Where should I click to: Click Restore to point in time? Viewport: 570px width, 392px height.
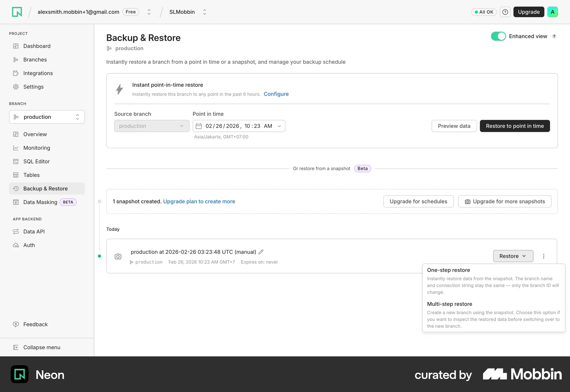pos(515,126)
